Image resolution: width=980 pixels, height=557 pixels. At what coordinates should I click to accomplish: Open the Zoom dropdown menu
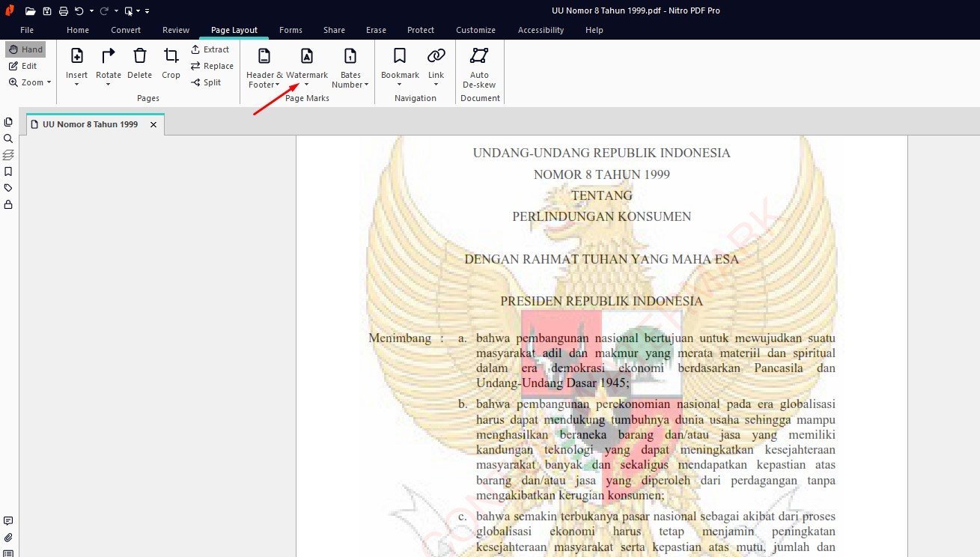point(31,82)
